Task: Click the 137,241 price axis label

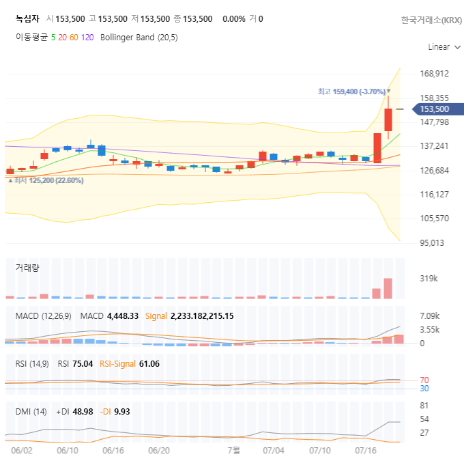Action: [434, 146]
